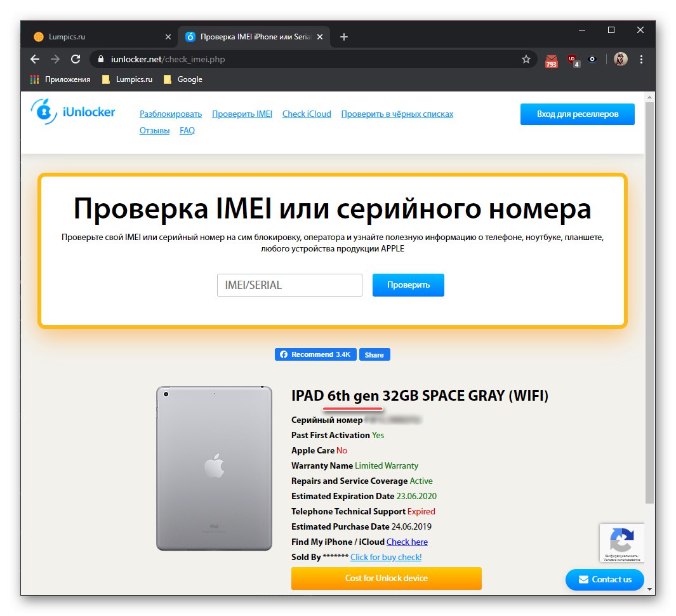Image resolution: width=676 pixels, height=616 pixels.
Task: Click the eye extension icon
Action: (x=592, y=60)
